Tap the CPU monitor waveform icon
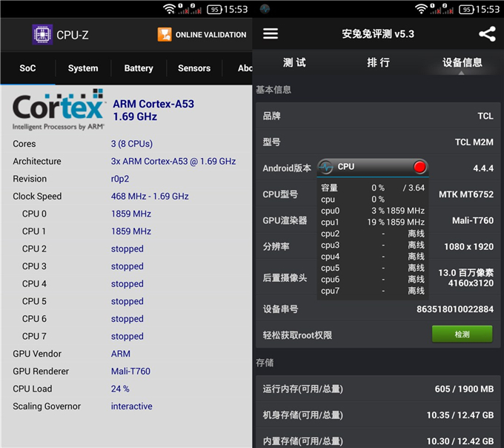This screenshot has height=448, width=504. pyautogui.click(x=327, y=167)
